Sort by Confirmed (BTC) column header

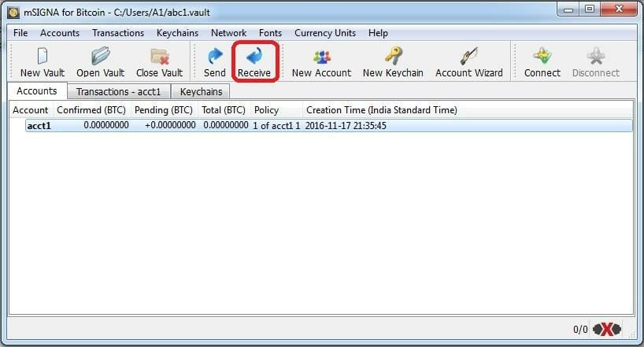coord(91,110)
